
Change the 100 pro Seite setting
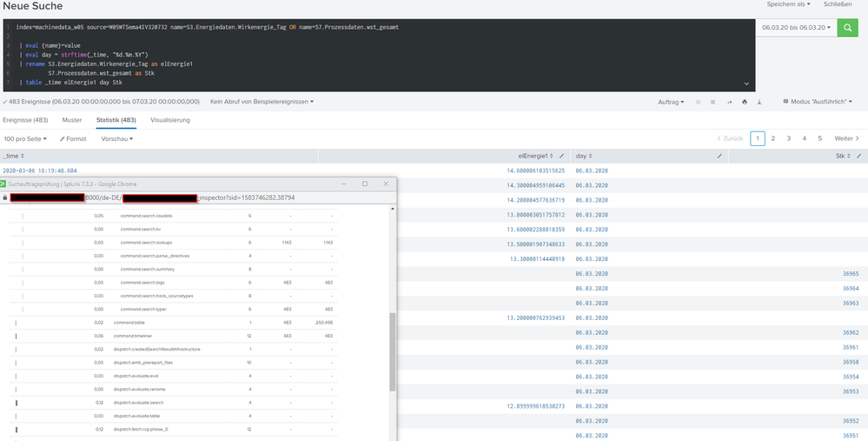pos(25,138)
